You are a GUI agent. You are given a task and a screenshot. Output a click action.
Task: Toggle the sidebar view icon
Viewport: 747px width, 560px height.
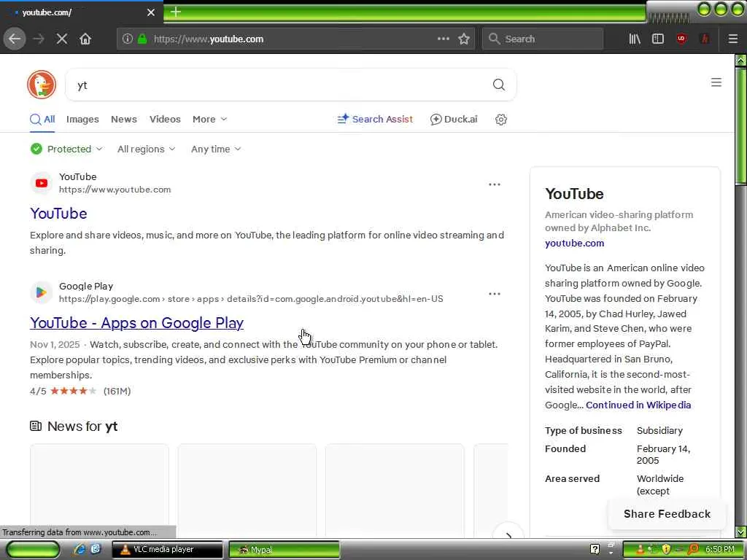tap(658, 39)
